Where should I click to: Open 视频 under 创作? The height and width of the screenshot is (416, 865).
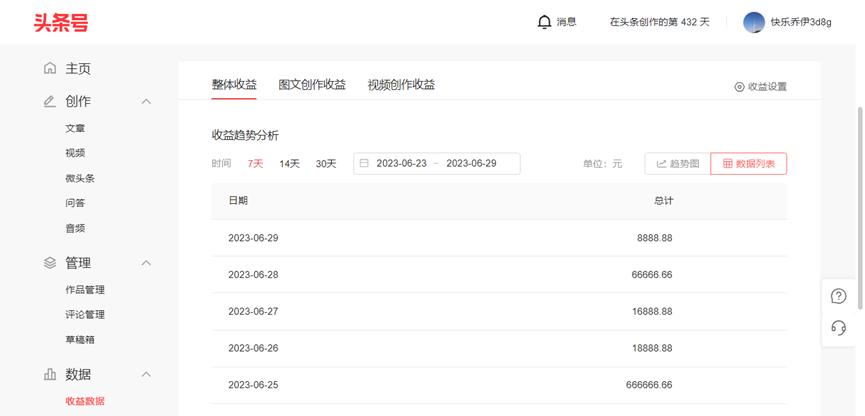click(75, 153)
